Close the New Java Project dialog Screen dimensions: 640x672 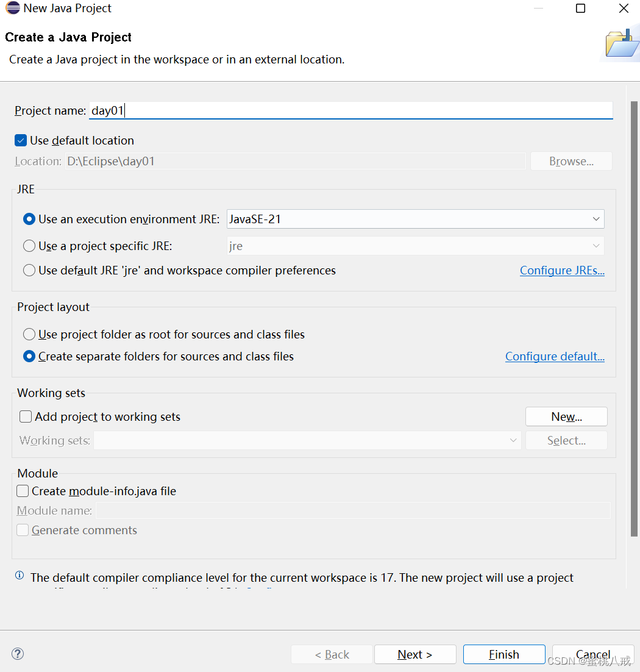click(x=624, y=8)
